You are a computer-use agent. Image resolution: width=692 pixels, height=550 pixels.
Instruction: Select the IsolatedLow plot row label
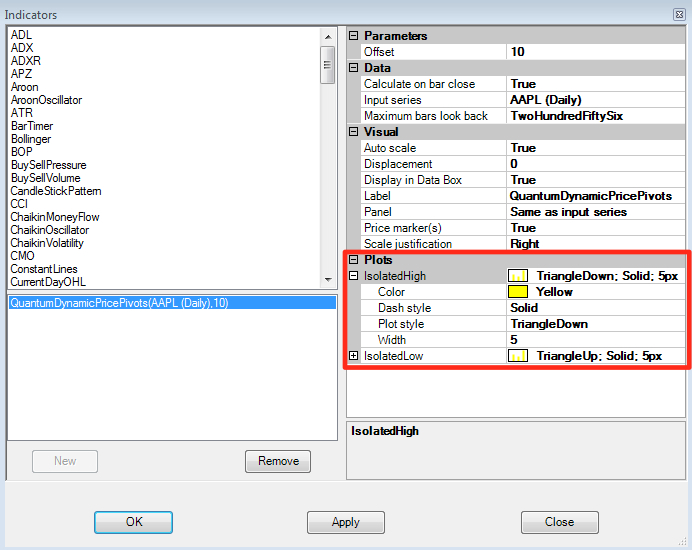point(393,356)
